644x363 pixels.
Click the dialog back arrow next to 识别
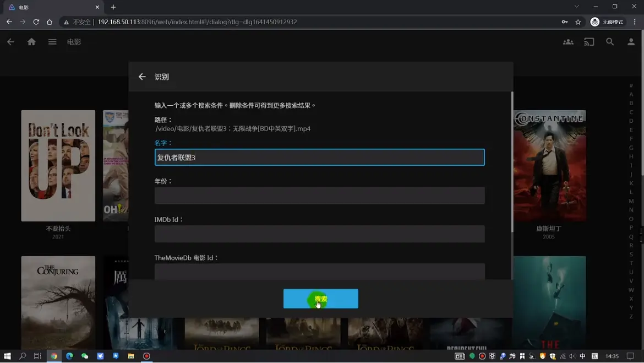pyautogui.click(x=142, y=77)
